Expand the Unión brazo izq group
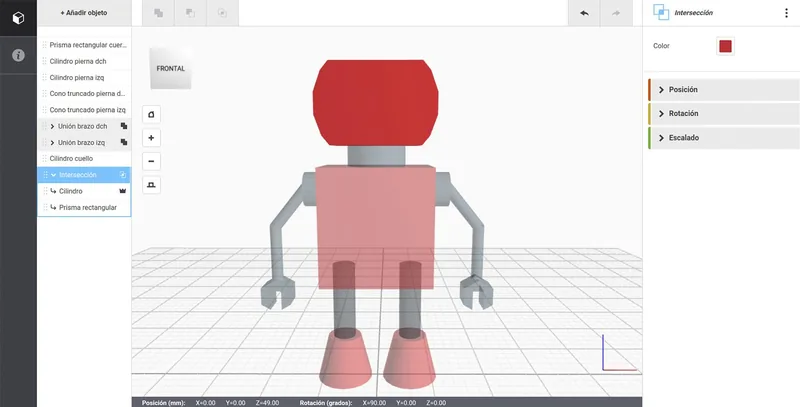The height and width of the screenshot is (407, 800). coord(53,142)
